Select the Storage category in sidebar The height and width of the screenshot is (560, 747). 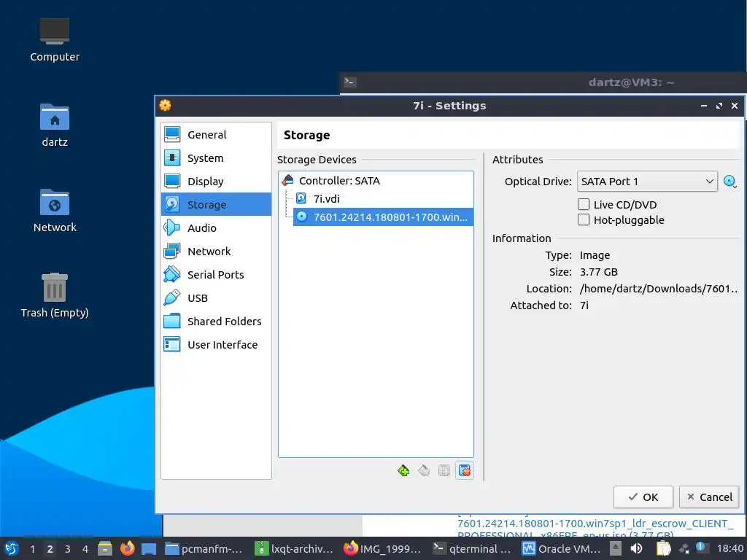point(216,205)
